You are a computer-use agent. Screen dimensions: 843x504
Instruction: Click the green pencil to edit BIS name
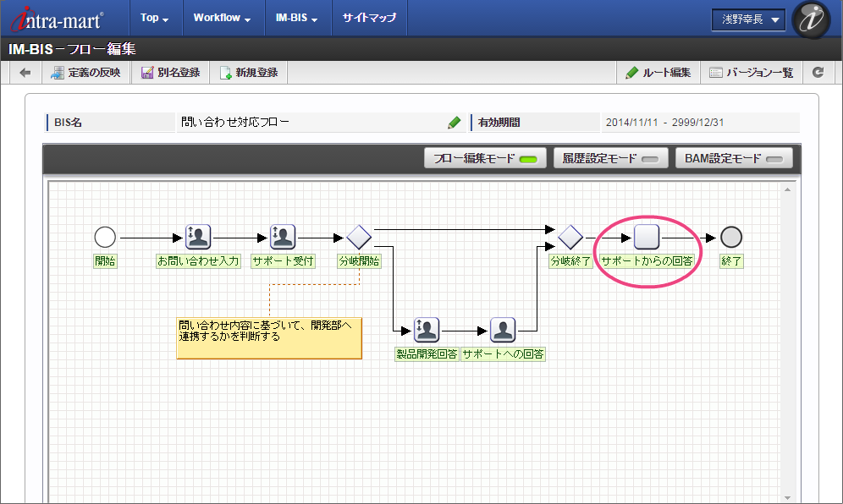point(455,123)
